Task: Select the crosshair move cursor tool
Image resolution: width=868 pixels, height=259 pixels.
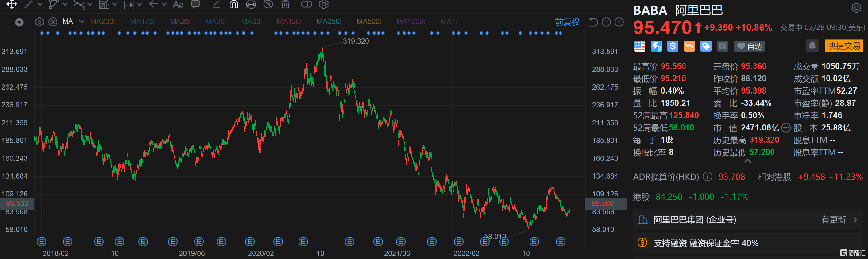Action: pyautogui.click(x=11, y=4)
